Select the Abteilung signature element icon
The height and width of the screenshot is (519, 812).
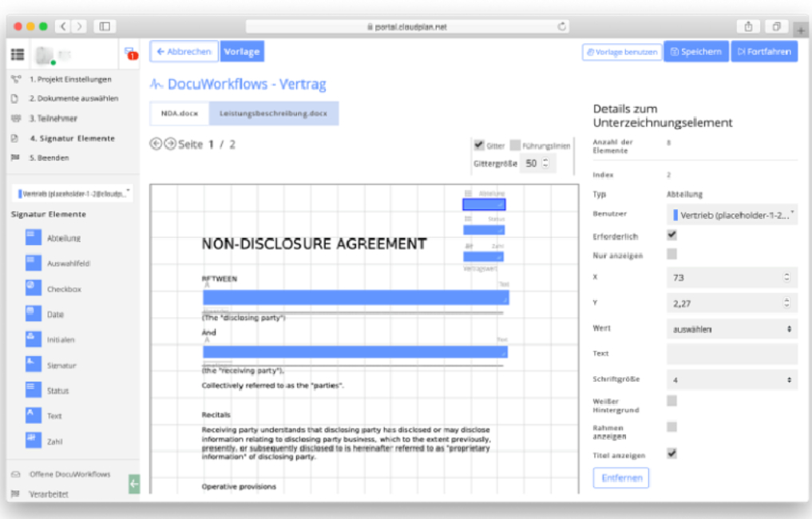[x=34, y=237]
